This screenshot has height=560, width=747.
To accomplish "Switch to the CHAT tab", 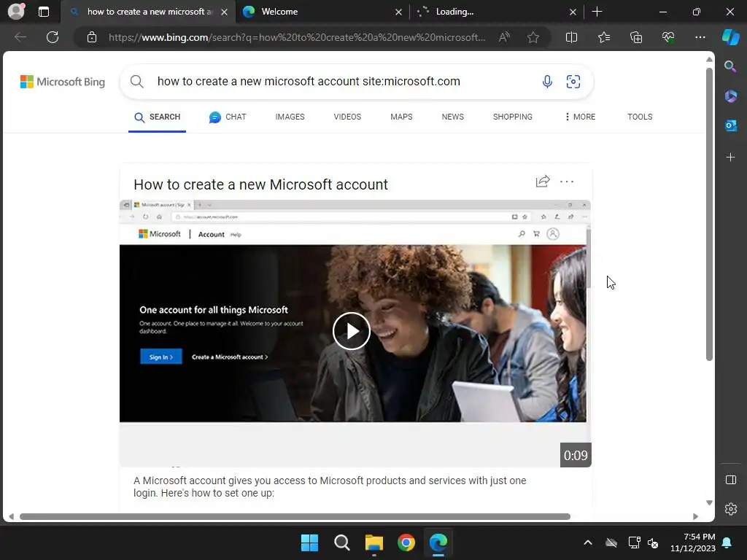I will point(228,117).
